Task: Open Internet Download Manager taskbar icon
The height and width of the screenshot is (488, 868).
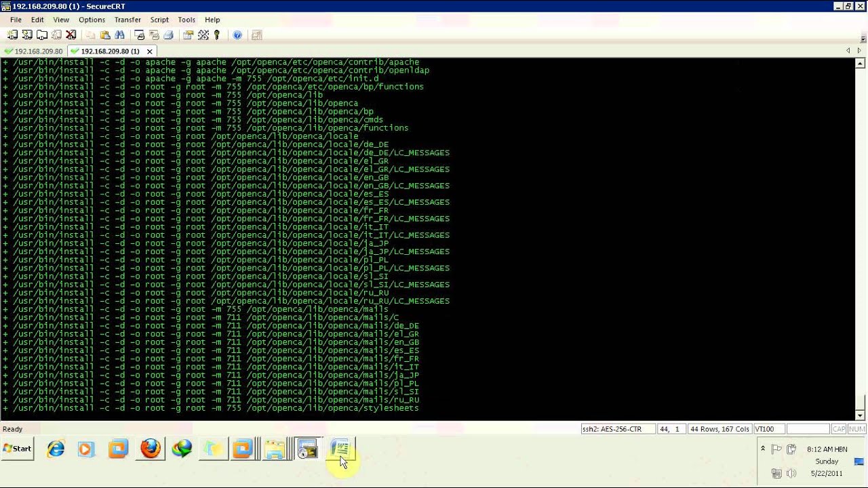Action: 182,449
